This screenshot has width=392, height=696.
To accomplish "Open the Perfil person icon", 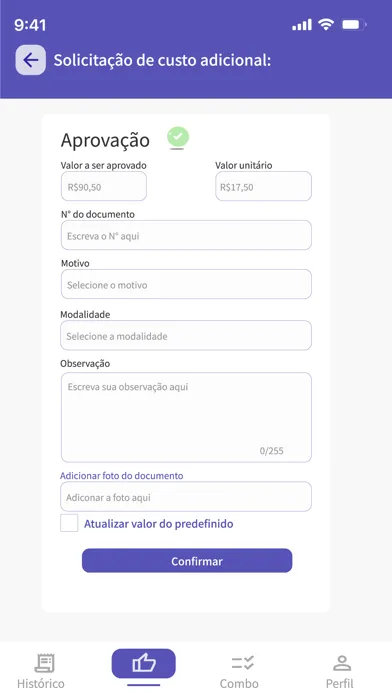I will [x=342, y=663].
